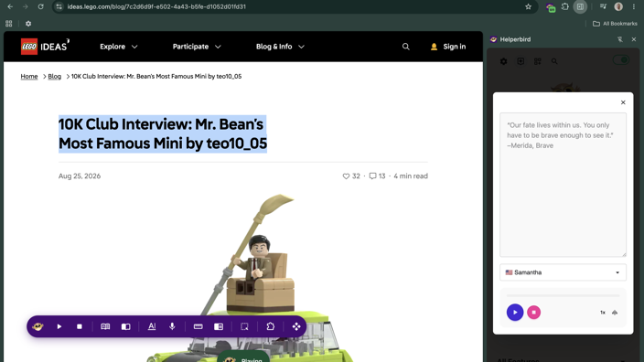Click the Aug 25, 2026 date text
This screenshot has height=362, width=644.
tap(80, 176)
